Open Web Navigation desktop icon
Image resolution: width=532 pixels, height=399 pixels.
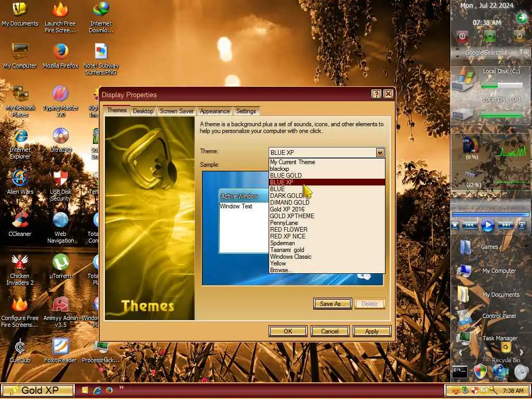coord(60,228)
